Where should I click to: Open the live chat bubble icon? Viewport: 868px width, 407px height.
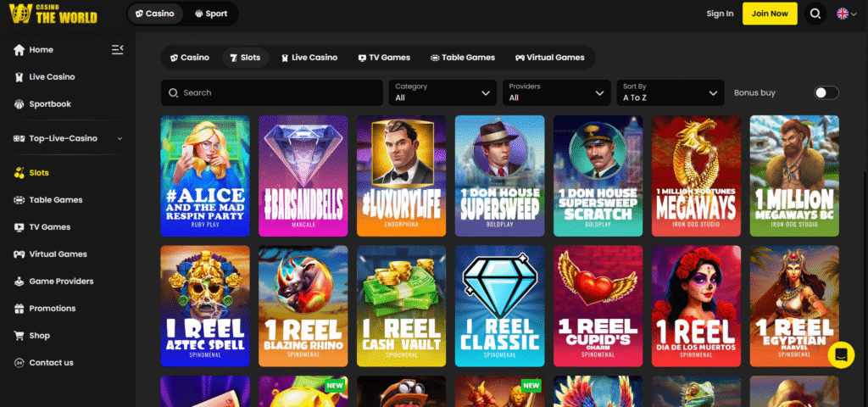(841, 354)
